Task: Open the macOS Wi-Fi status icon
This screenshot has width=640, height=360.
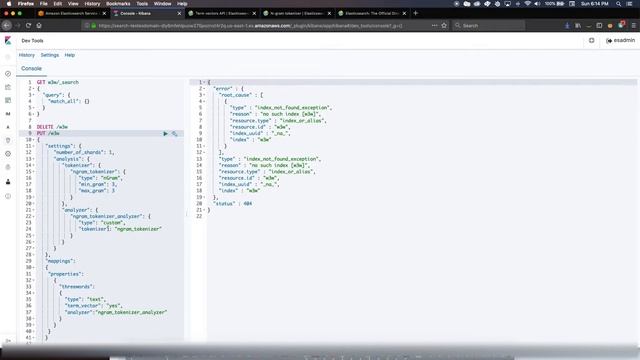Action: [x=527, y=4]
